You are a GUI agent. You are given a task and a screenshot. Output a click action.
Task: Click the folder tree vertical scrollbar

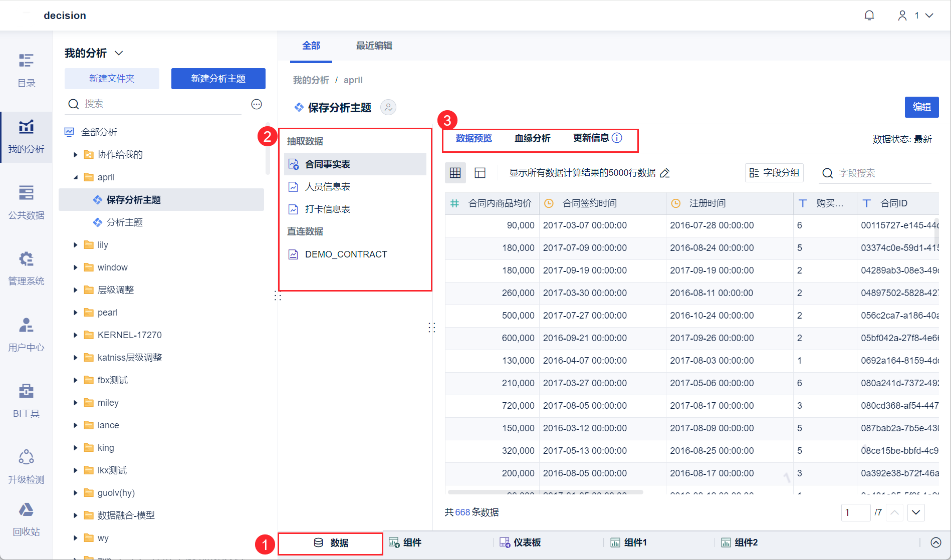click(x=268, y=149)
